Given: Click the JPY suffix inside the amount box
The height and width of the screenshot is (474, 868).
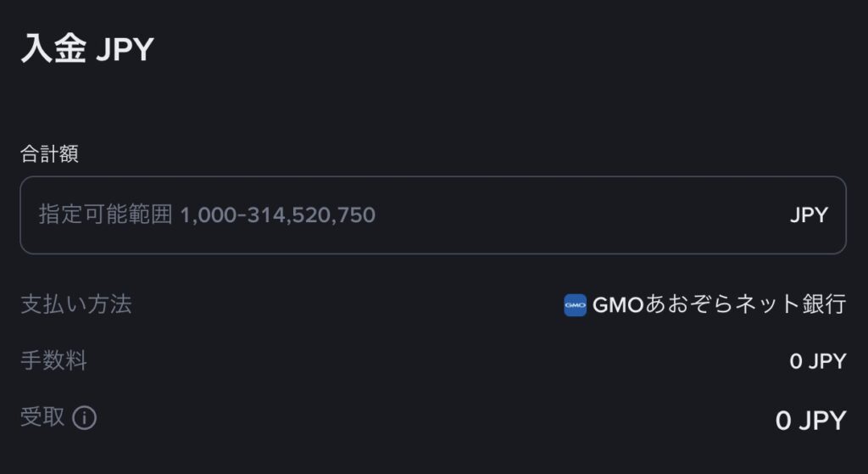Looking at the screenshot, I should [808, 215].
